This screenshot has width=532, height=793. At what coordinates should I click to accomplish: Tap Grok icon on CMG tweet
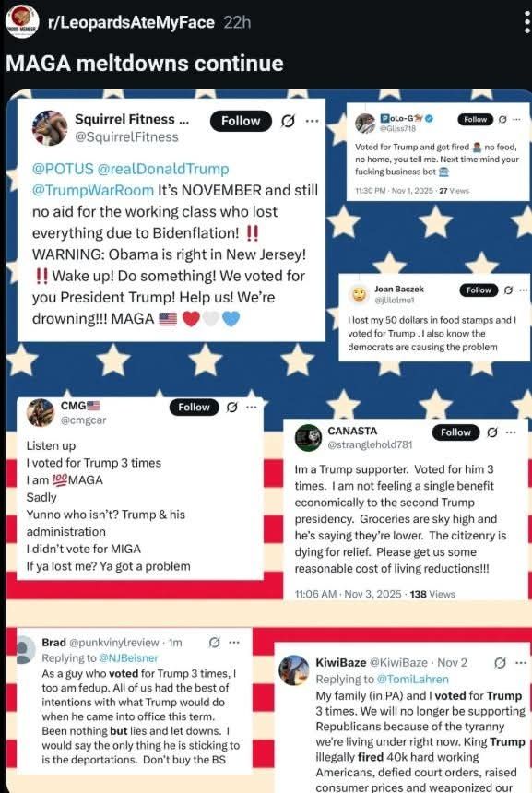(x=232, y=408)
